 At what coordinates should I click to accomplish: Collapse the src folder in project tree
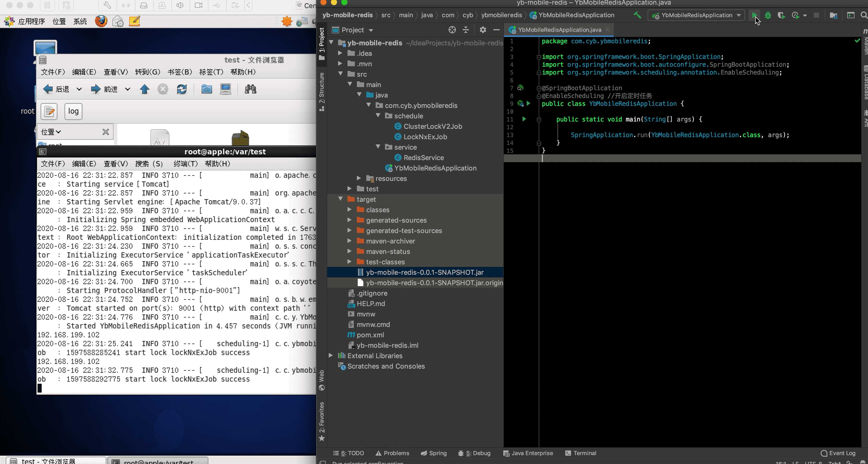[x=340, y=74]
